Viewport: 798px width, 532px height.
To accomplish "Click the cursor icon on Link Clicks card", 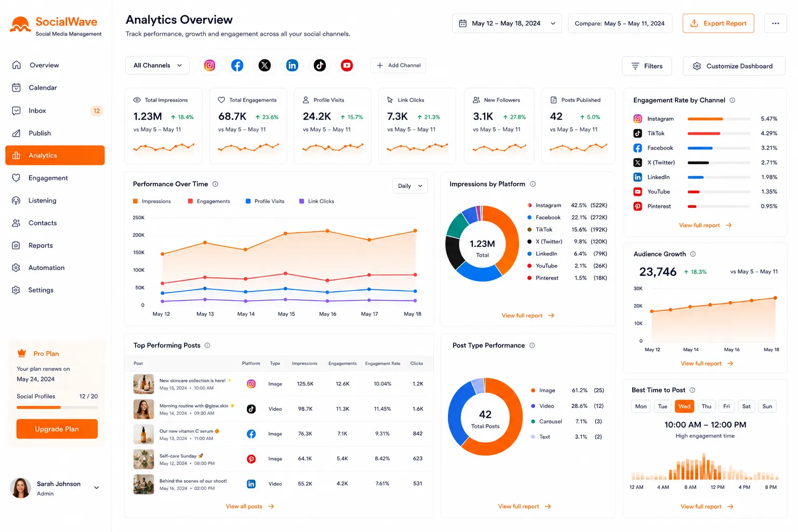I will click(390, 100).
